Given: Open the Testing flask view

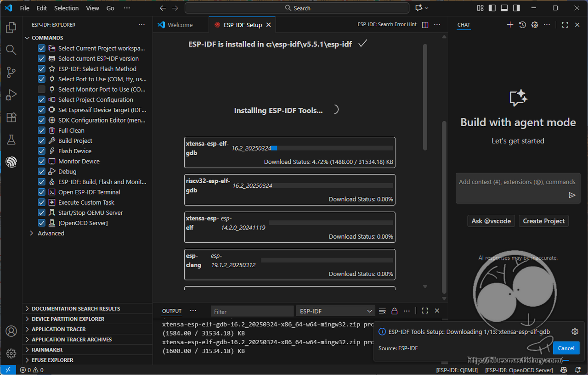Looking at the screenshot, I should point(11,140).
